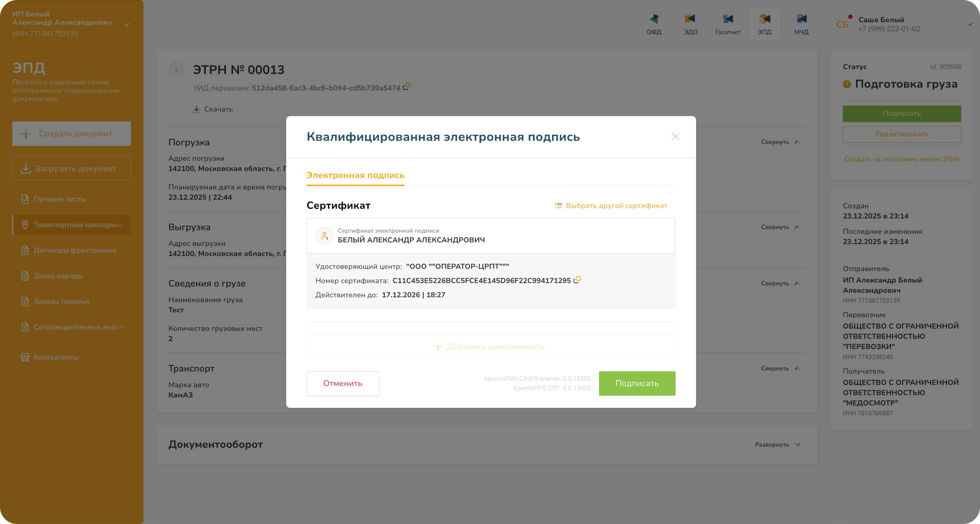This screenshot has width=980, height=524.
Task: Expand the Саша Белый user menu
Action: [969, 24]
